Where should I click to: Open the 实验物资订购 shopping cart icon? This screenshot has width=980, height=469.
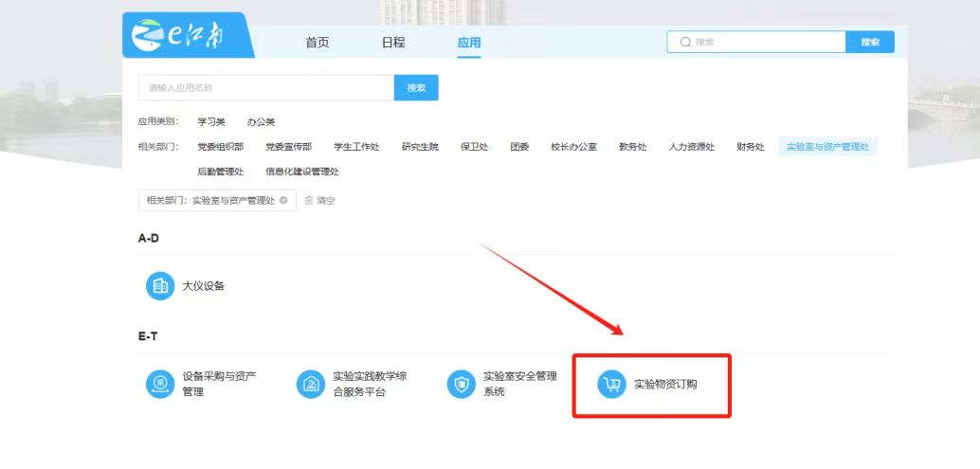(x=611, y=384)
